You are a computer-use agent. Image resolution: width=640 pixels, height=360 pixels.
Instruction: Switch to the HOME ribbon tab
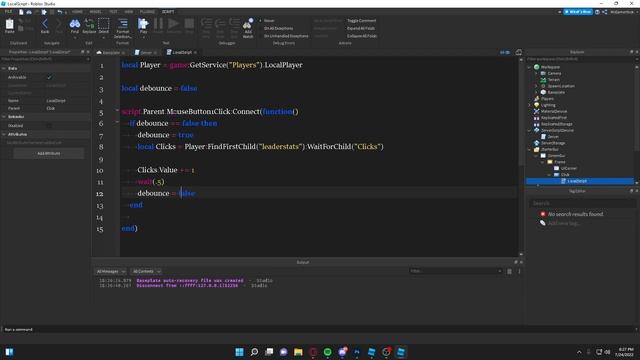(77, 12)
